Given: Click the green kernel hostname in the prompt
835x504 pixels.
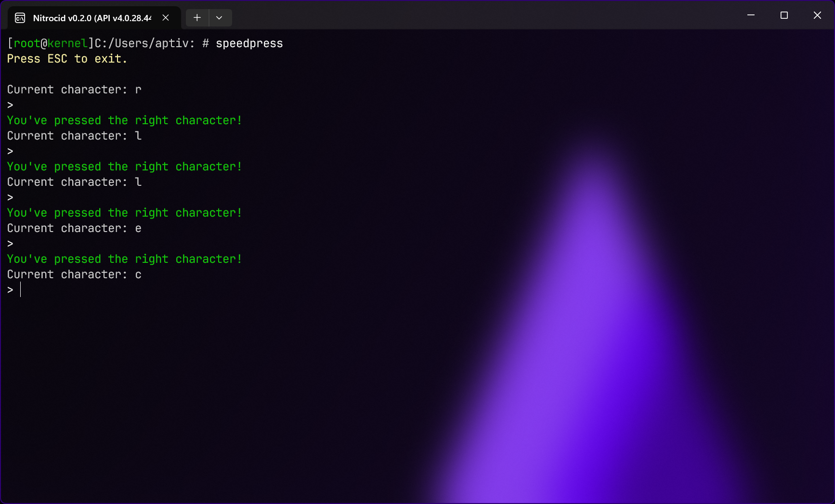Looking at the screenshot, I should [67, 43].
